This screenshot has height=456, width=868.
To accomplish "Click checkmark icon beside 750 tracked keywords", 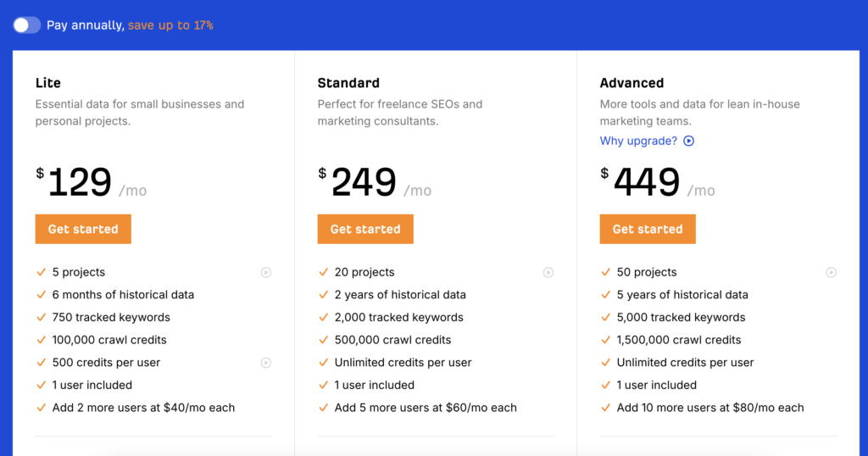I will [41, 317].
